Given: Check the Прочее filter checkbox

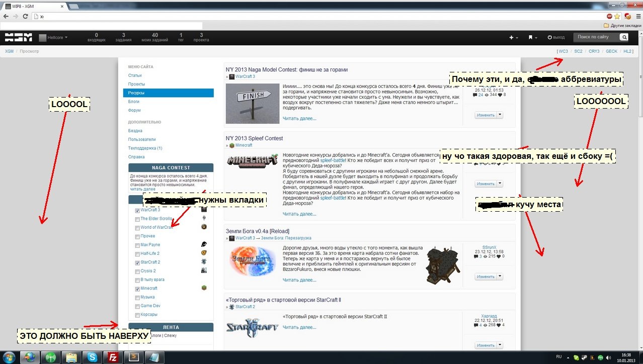Looking at the screenshot, I should pos(137,236).
